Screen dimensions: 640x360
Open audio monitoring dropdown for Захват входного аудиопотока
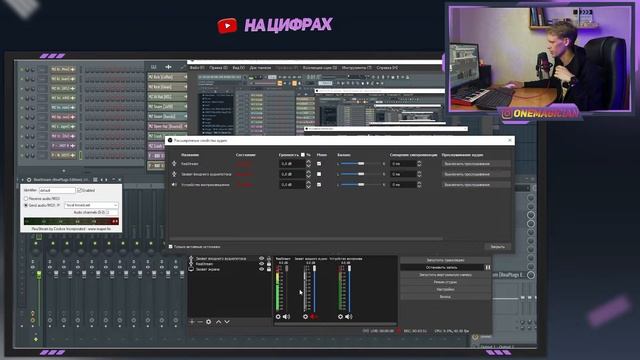[476, 174]
